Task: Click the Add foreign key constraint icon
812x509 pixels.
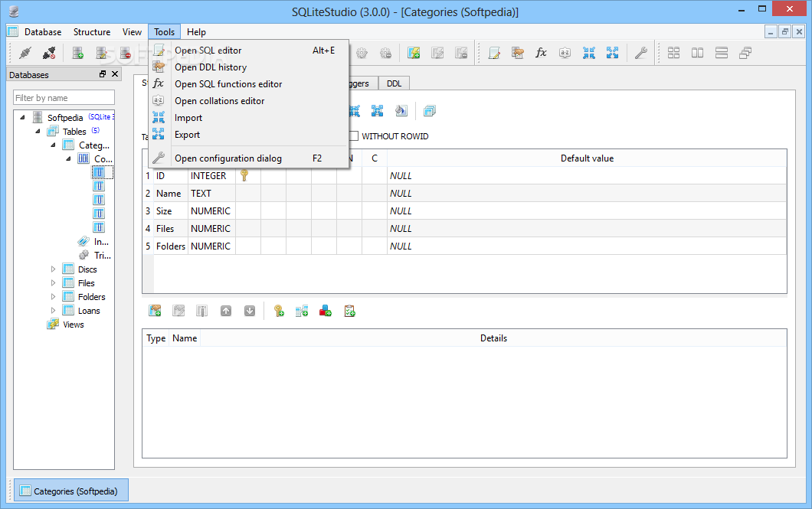Action: click(302, 311)
